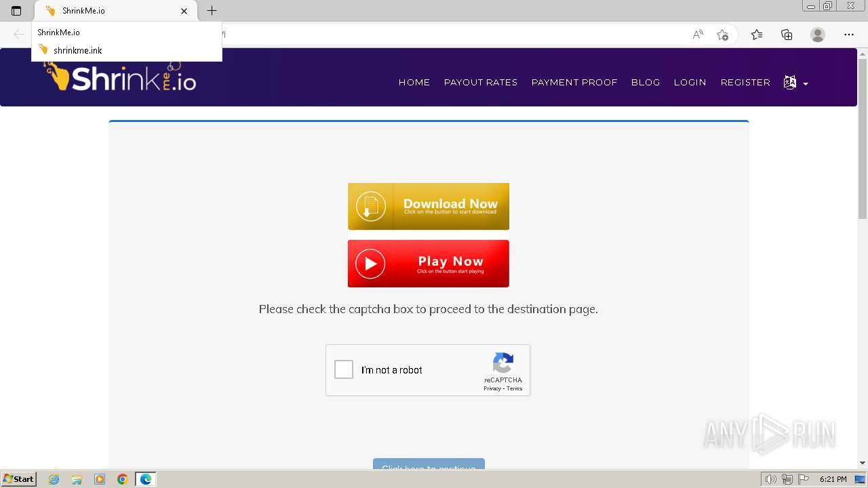868x488 pixels.
Task: Open PAYOUT RATES page
Action: click(x=481, y=83)
